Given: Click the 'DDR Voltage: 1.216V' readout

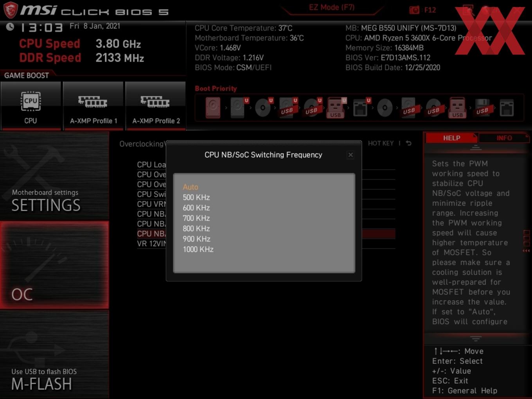Looking at the screenshot, I should click(x=229, y=58).
